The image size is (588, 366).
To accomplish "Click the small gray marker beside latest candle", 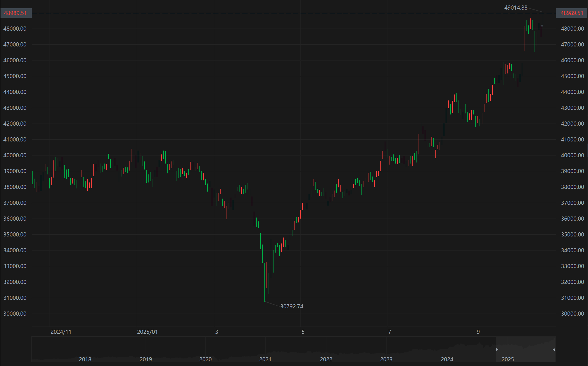I will click(x=542, y=25).
